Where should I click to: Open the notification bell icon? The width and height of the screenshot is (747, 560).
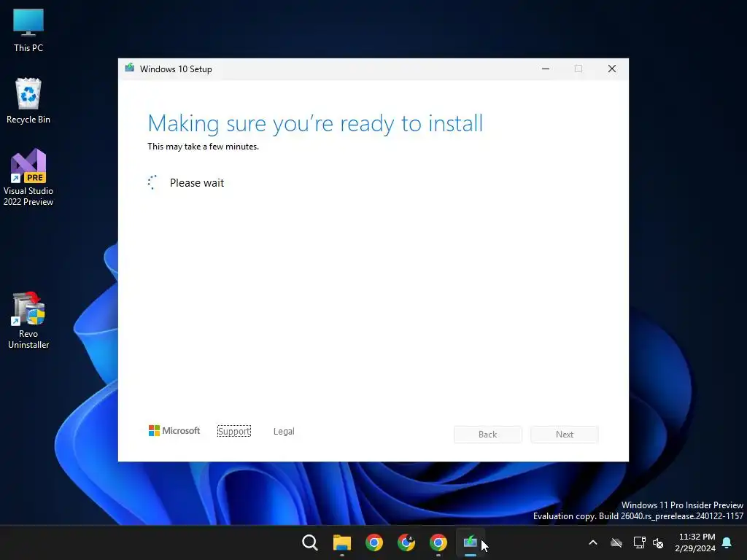point(727,542)
